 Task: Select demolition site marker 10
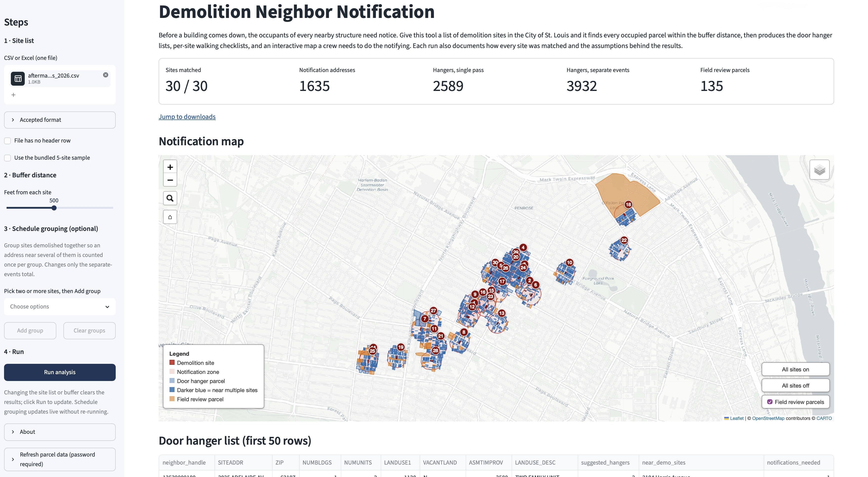(x=569, y=262)
